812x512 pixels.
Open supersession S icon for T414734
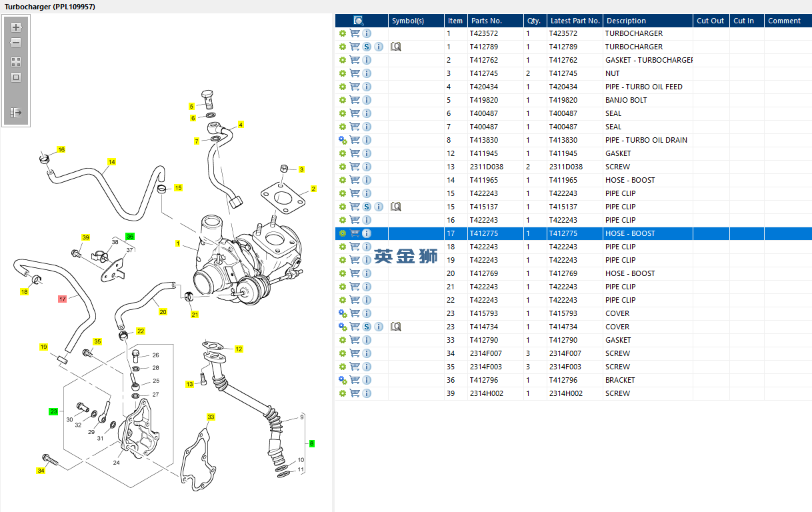pos(367,327)
